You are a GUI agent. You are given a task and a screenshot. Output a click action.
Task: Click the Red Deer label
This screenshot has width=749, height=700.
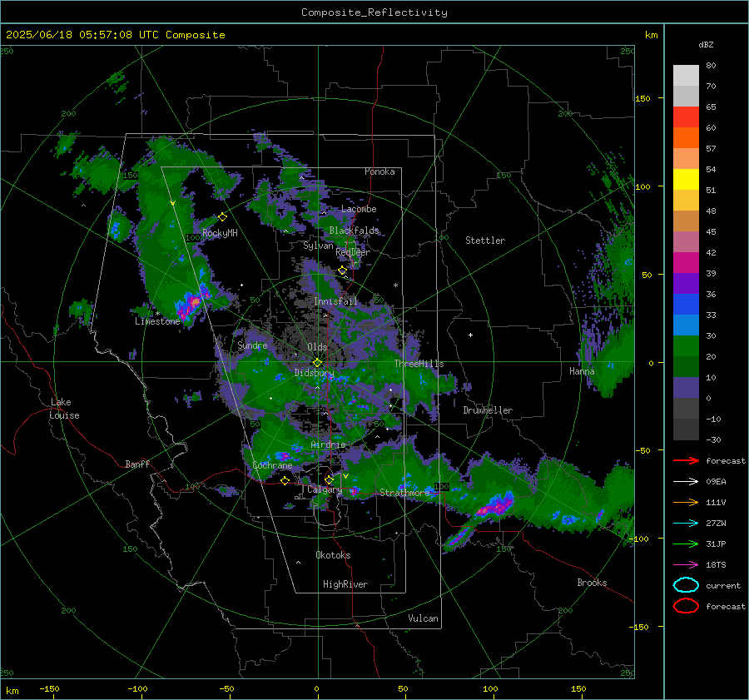[353, 252]
